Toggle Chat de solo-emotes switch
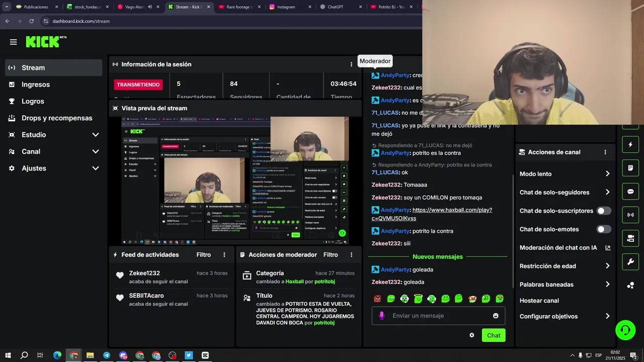 604,229
